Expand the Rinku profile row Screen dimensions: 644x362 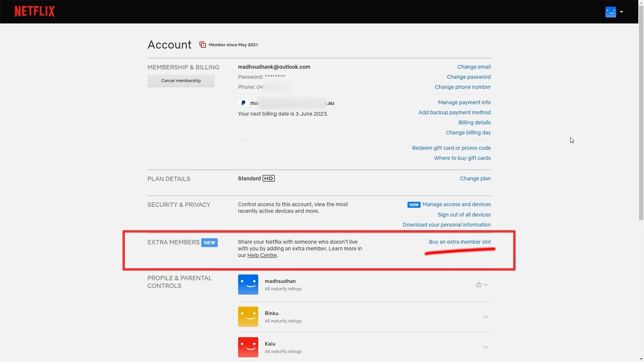click(486, 317)
